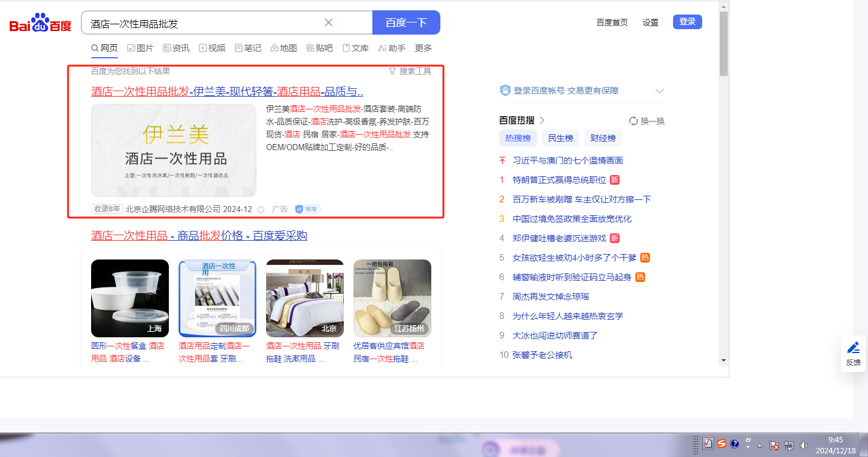868x457 pixels.
Task: Click the scrollbar down arrow
Action: point(723,360)
